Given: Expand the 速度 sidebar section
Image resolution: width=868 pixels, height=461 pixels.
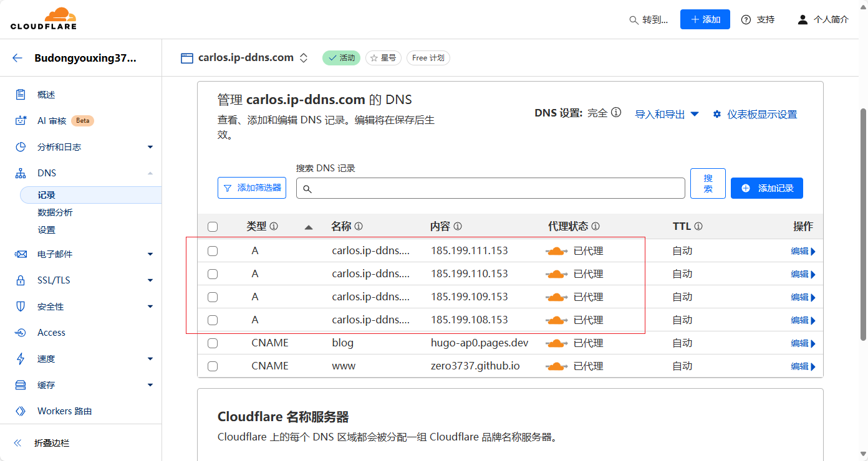Looking at the screenshot, I should coord(150,359).
